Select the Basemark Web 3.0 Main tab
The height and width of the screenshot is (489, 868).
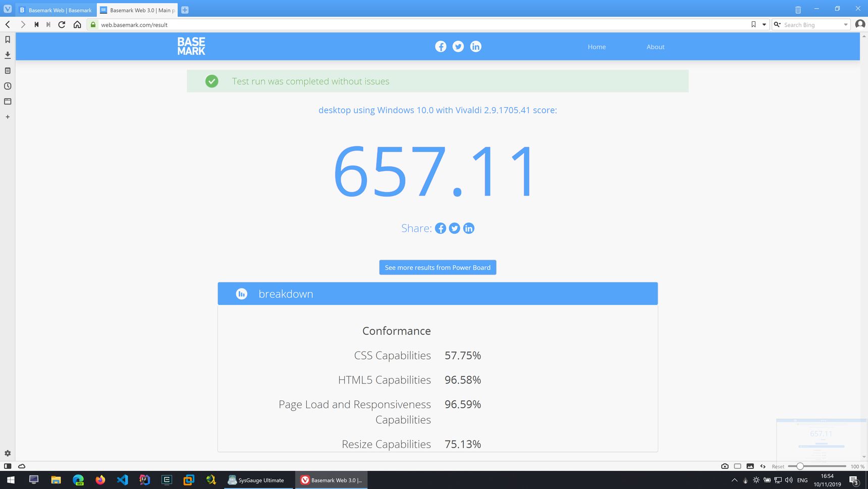[137, 10]
